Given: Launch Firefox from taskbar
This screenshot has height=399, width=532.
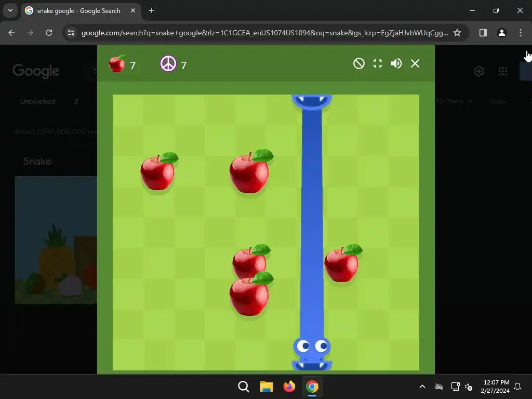Looking at the screenshot, I should point(289,387).
